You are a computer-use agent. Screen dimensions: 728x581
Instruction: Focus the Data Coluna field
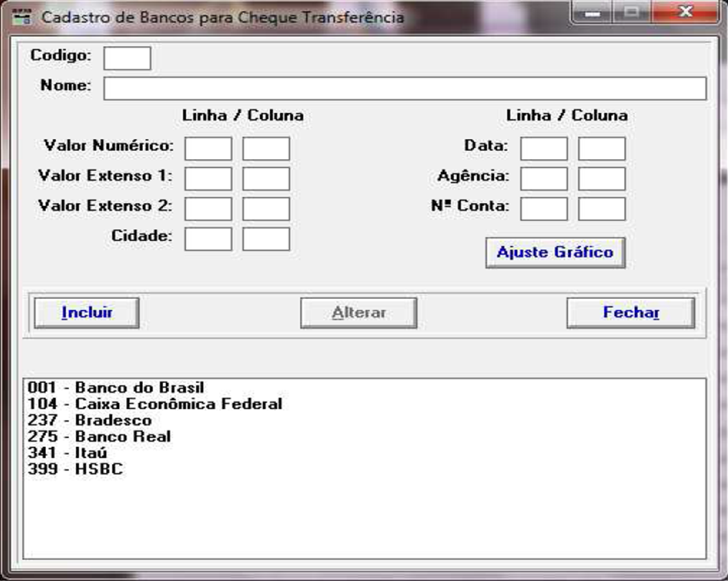602,149
